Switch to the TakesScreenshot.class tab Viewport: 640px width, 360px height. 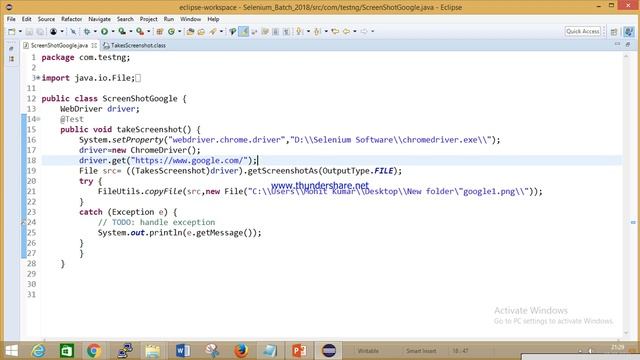pyautogui.click(x=135, y=45)
